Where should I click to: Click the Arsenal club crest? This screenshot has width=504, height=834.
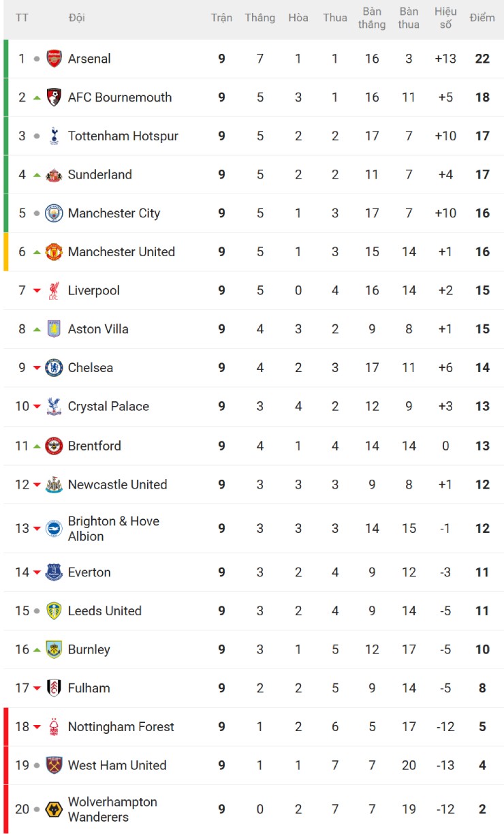pyautogui.click(x=54, y=59)
